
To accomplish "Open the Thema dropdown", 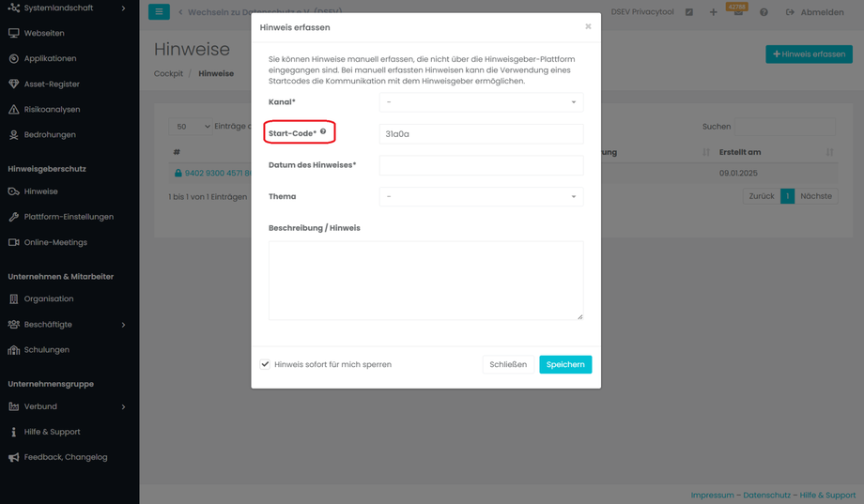I will 481,197.
